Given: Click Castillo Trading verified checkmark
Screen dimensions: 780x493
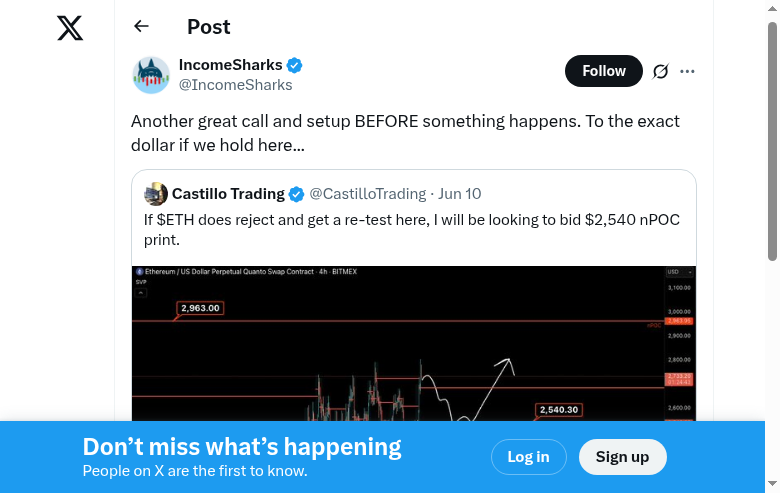Looking at the screenshot, I should 296,194.
